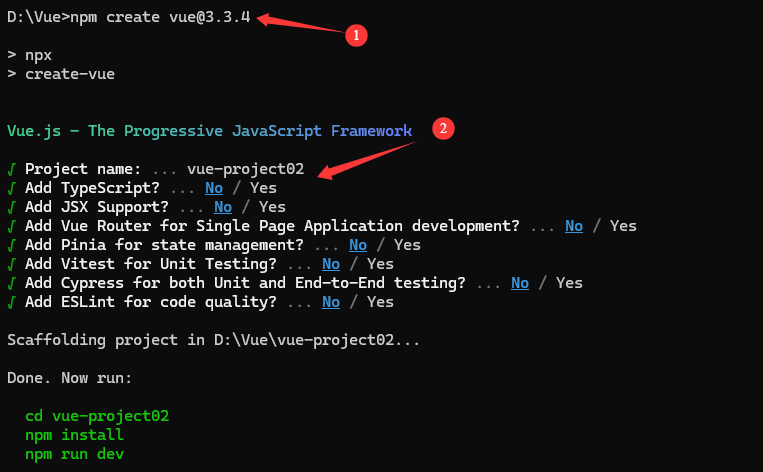
Task: Select 'Yes' for Add ESLint
Action: tap(381, 302)
